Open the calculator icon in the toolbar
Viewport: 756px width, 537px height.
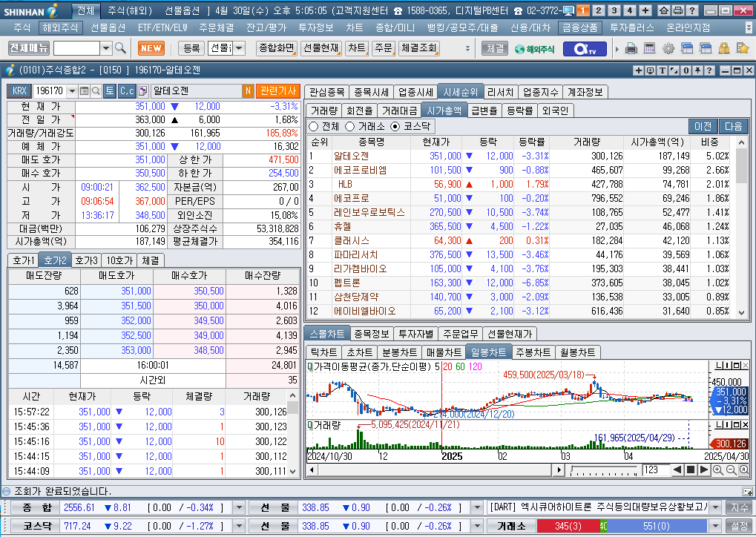pos(649,48)
